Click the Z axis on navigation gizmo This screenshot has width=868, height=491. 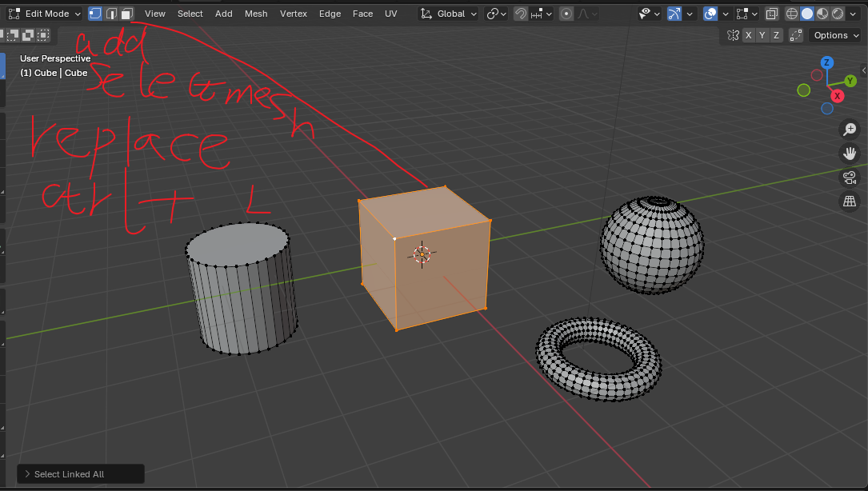point(826,62)
